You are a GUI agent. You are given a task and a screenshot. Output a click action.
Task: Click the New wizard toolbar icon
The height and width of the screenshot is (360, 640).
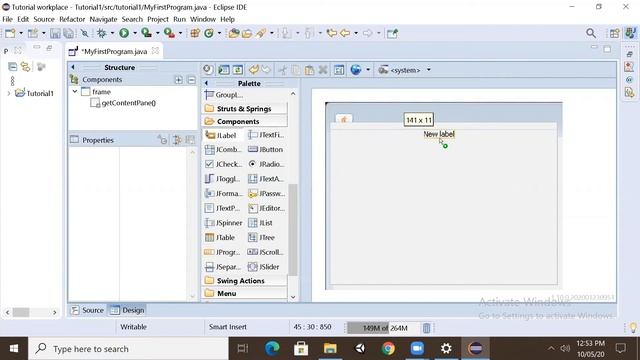[x=10, y=33]
